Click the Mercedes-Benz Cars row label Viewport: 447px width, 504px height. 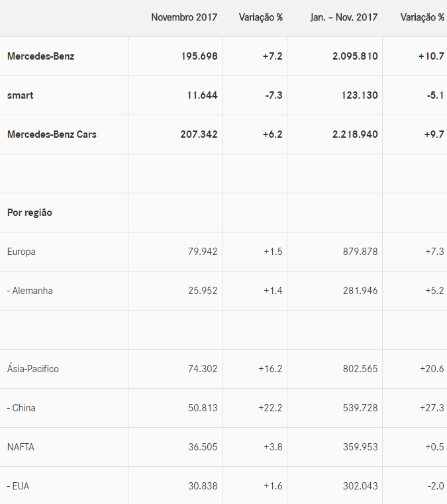[x=52, y=134]
